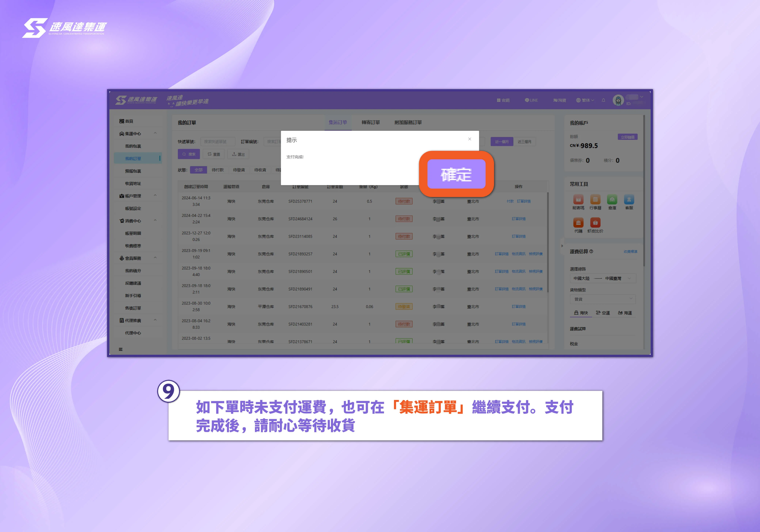The width and height of the screenshot is (760, 532).
Task: Click the 消費中心 shopping cart icon
Action: 121,221
